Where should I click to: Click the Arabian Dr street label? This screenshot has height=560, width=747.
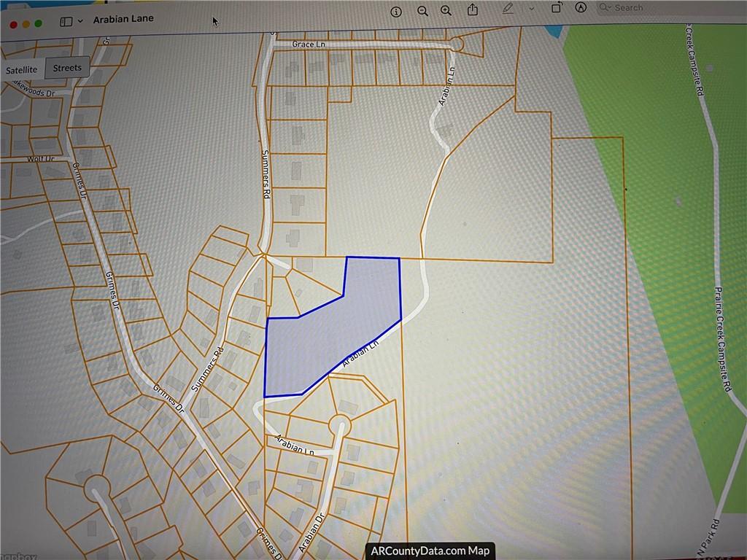pos(312,532)
